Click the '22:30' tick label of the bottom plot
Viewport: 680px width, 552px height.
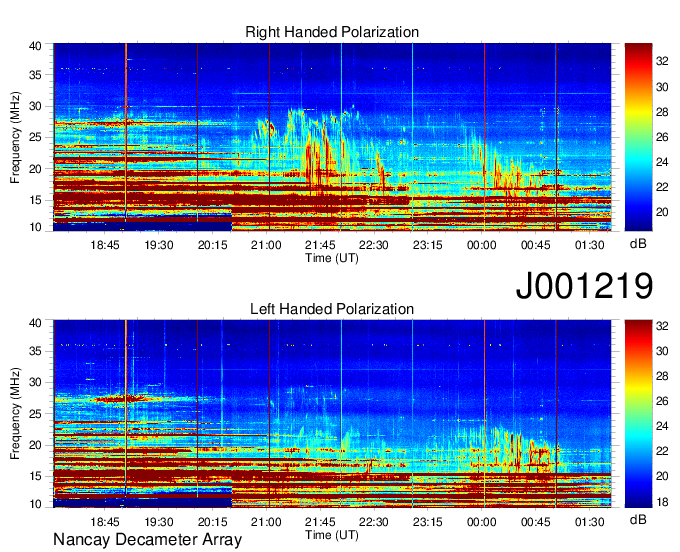[374, 522]
